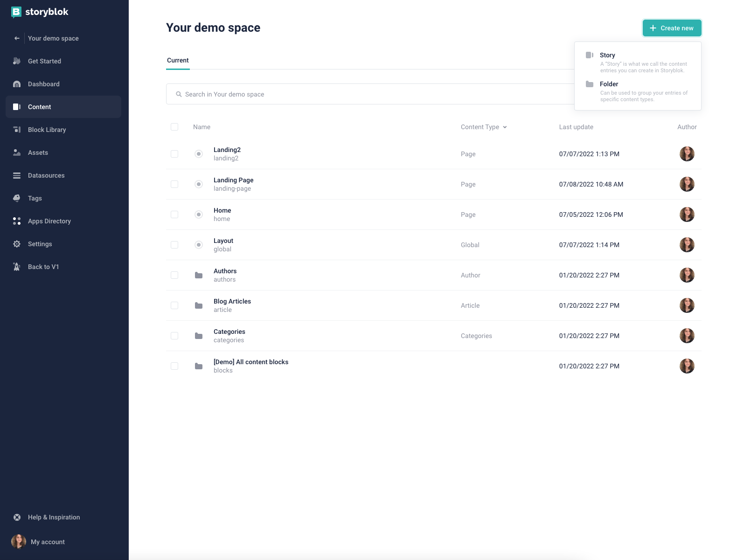The image size is (737, 560).
Task: Open Apps Directory icon
Action: click(x=17, y=221)
